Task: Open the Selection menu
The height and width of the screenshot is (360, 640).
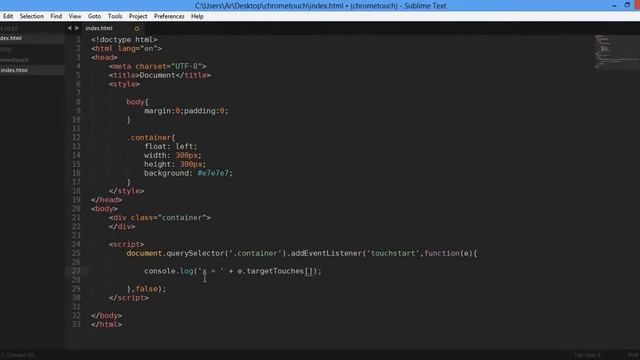Action: tap(31, 16)
